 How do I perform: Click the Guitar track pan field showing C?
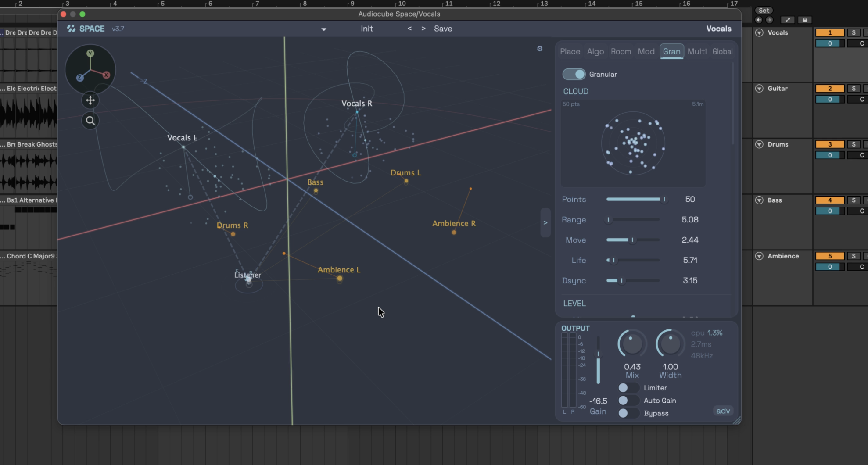pos(857,100)
